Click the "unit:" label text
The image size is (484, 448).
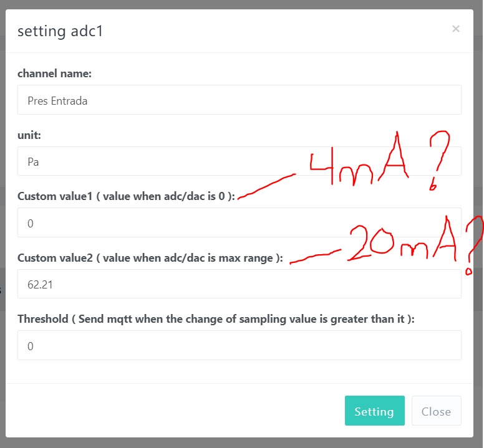coord(29,135)
